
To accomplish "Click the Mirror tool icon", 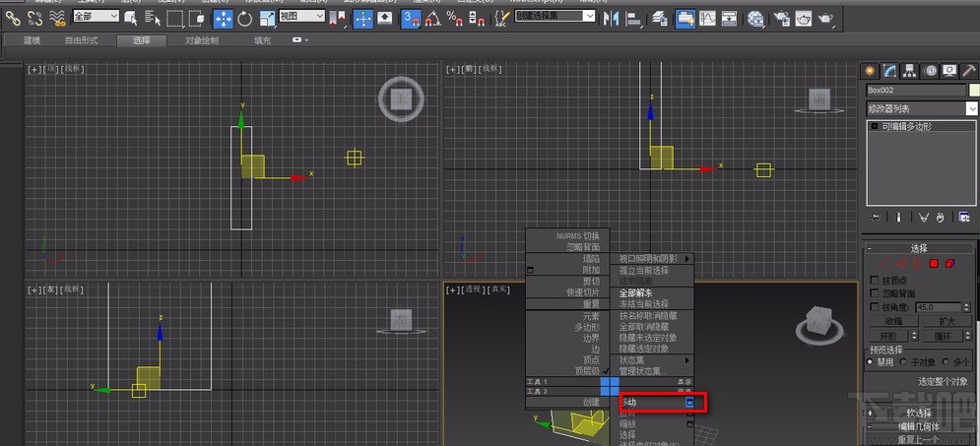I will pos(611,20).
